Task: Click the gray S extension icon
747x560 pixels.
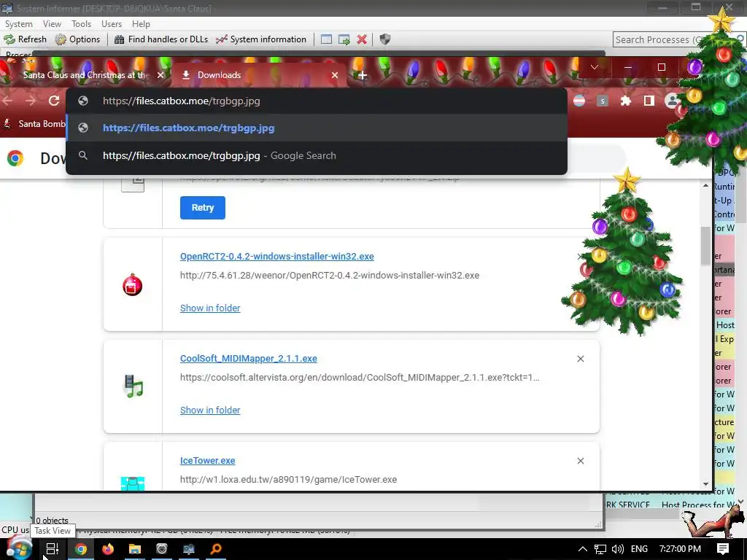Action: point(603,101)
